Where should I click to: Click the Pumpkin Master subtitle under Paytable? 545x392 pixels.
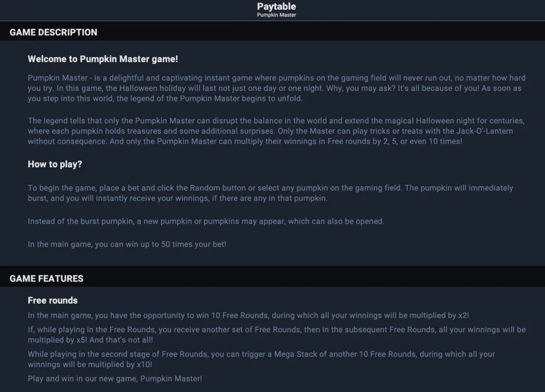276,15
